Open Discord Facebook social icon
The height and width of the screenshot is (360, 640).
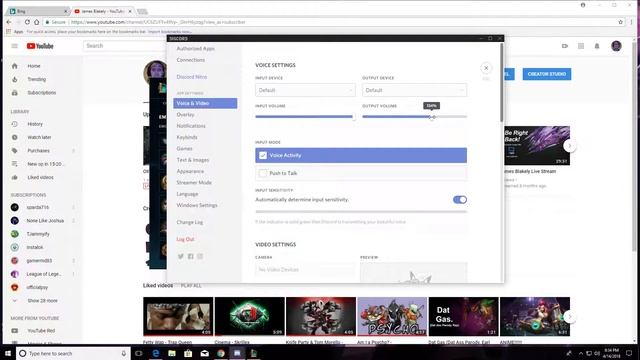(191, 256)
